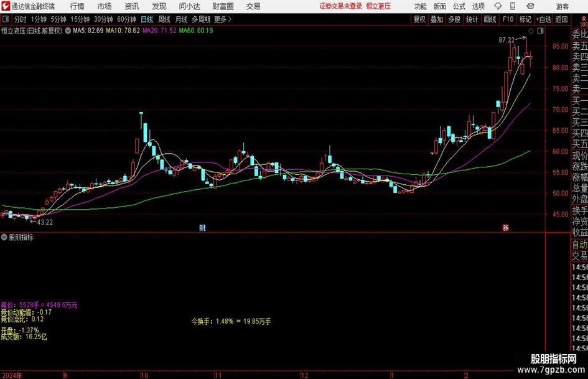Viewport: 588px width, 379px height.
Task: Switch to the 1分钟 period
Action: point(38,19)
